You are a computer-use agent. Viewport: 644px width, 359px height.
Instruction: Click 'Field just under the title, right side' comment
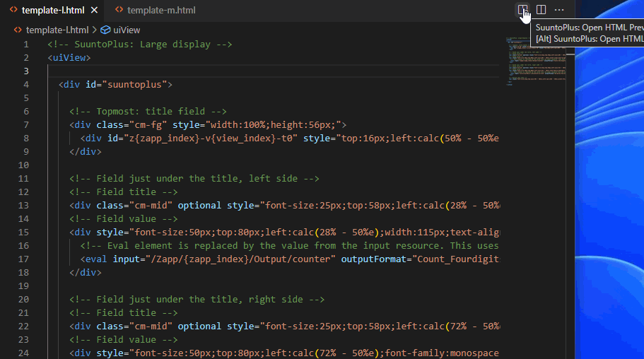(197, 300)
